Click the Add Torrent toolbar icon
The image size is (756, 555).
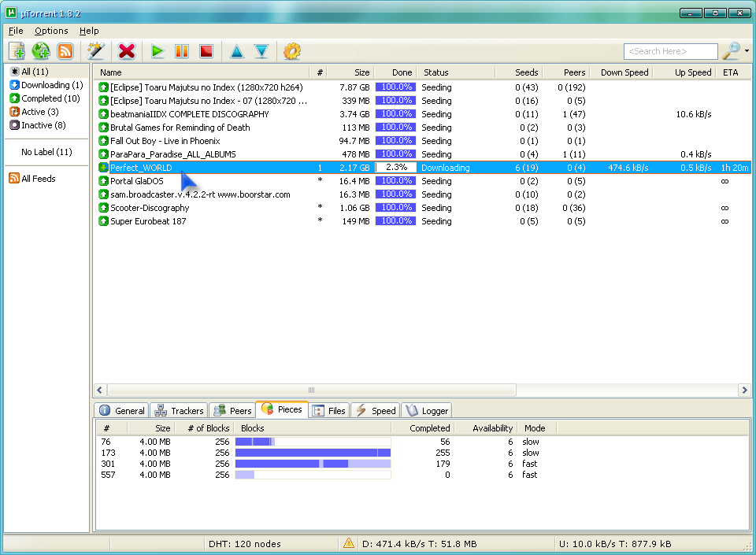coord(17,51)
